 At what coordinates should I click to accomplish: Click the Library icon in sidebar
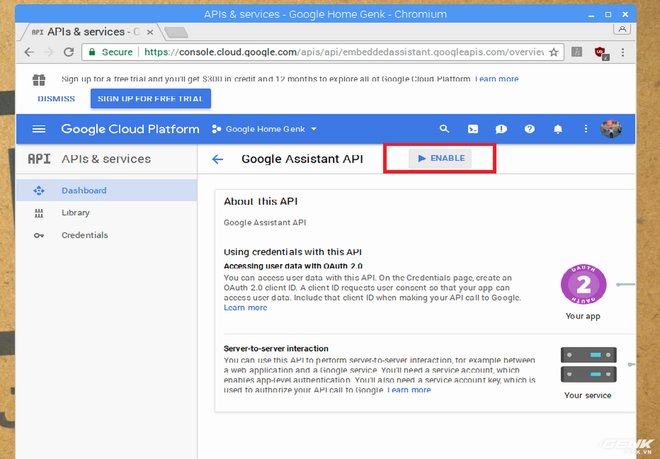tap(39, 213)
